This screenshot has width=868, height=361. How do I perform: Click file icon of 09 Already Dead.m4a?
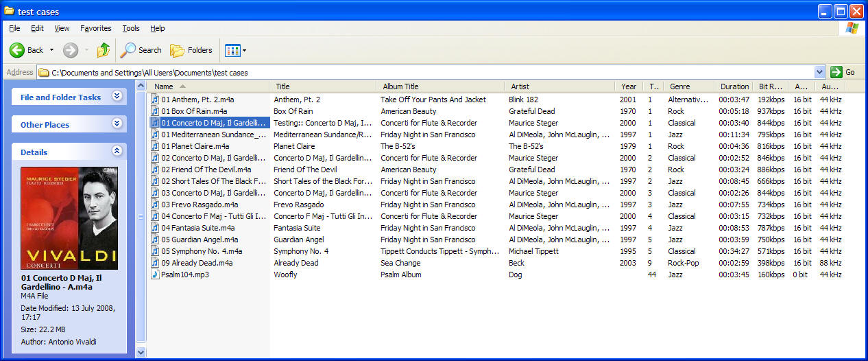(x=155, y=263)
